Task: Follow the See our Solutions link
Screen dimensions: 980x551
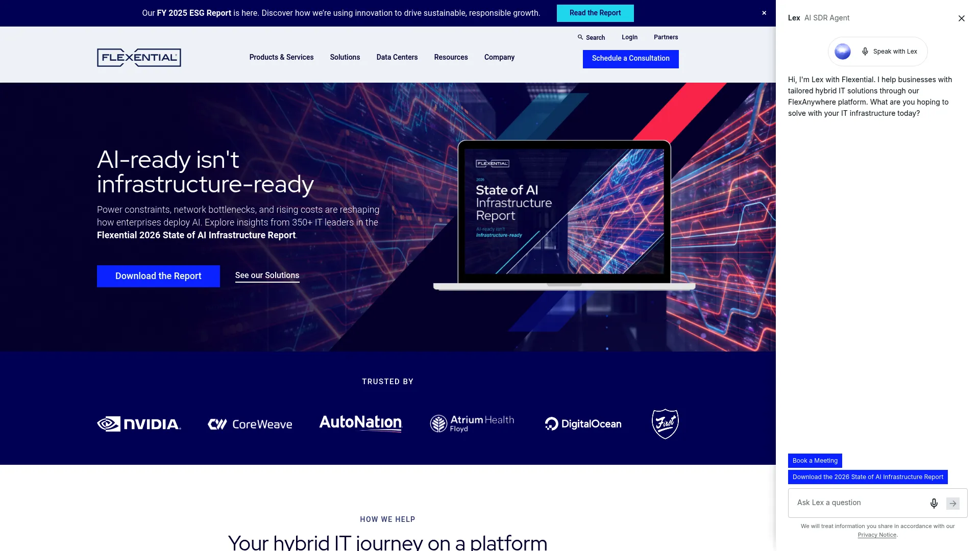Action: tap(267, 275)
